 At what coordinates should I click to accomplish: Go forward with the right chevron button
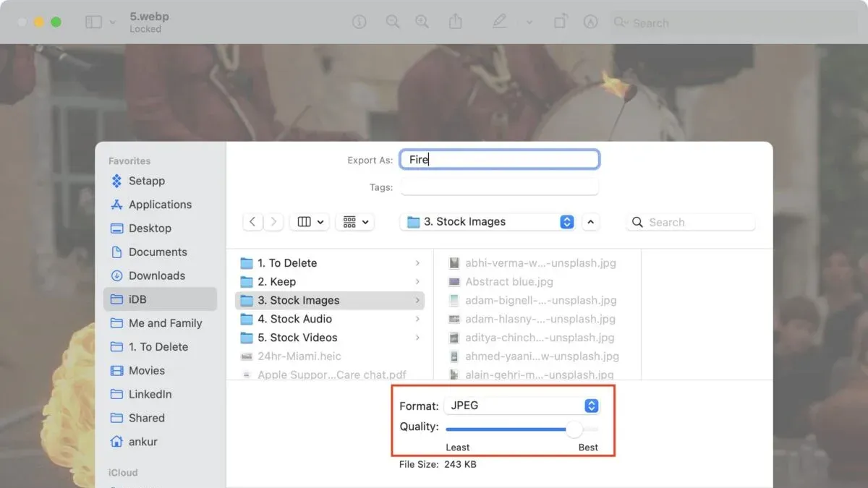[273, 222]
